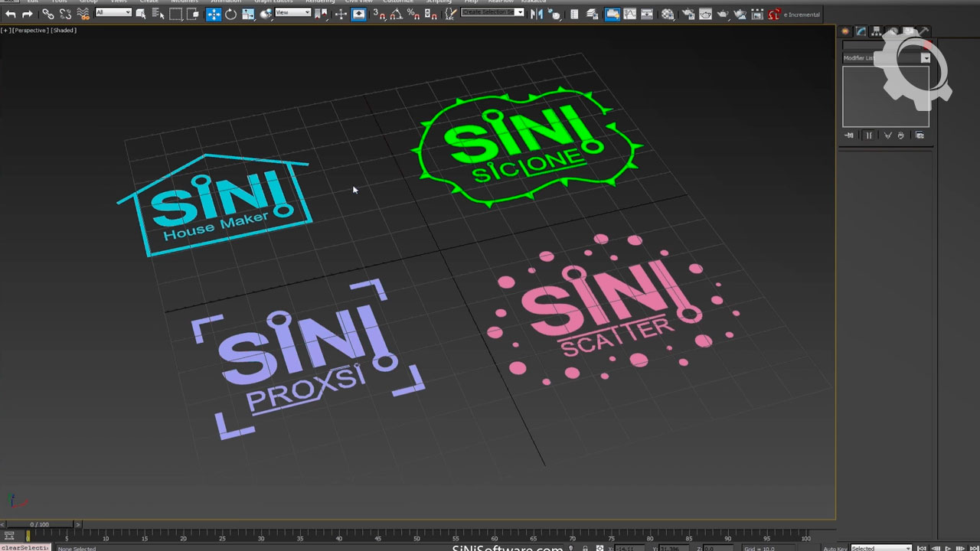Activate the Select and Place tool
The image size is (980, 551).
[266, 15]
